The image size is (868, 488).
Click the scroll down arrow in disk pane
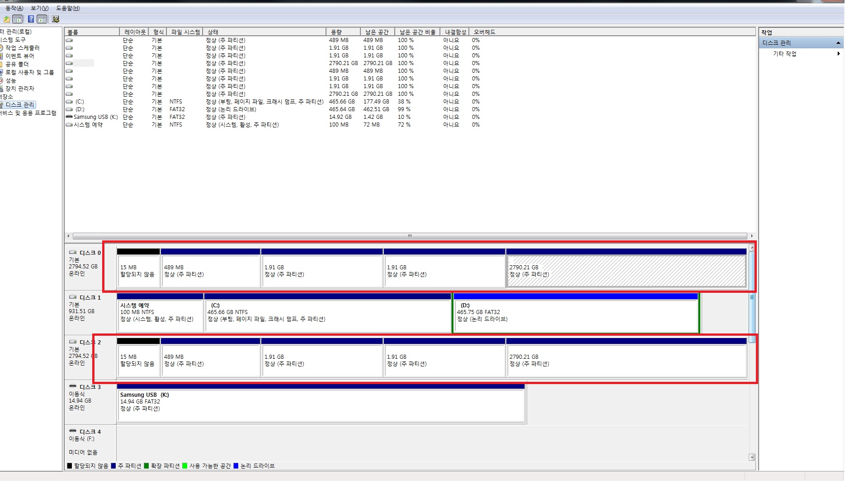[752, 457]
